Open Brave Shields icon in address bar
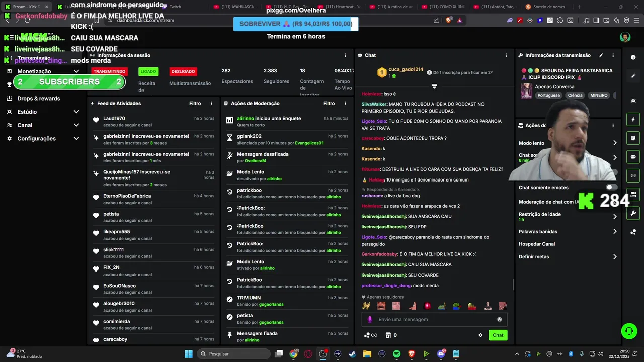This screenshot has height=362, width=644. click(449, 20)
